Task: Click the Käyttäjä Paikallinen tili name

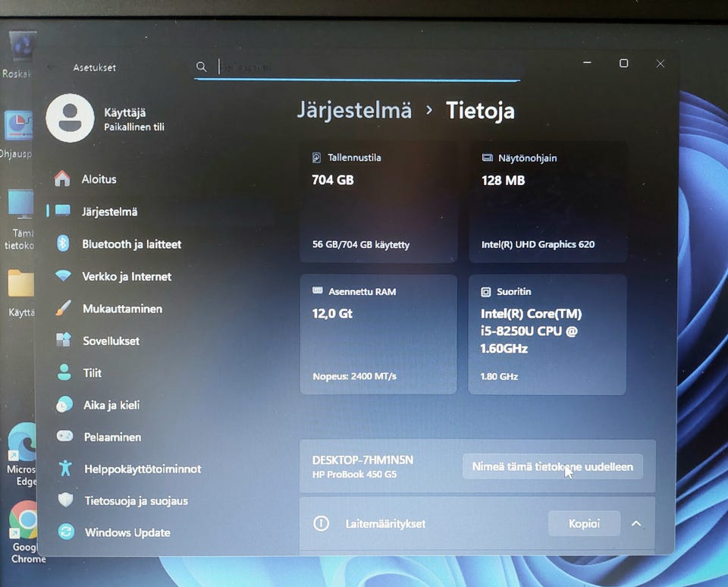Action: (133, 119)
